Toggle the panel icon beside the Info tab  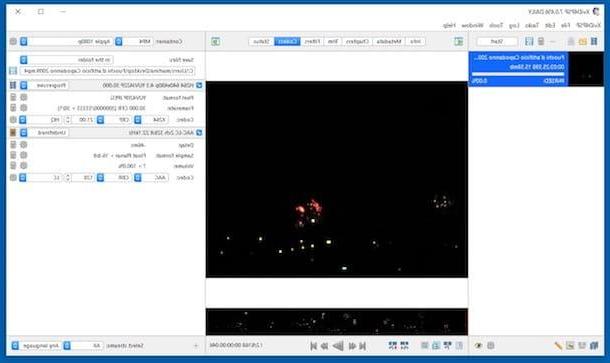(459, 41)
